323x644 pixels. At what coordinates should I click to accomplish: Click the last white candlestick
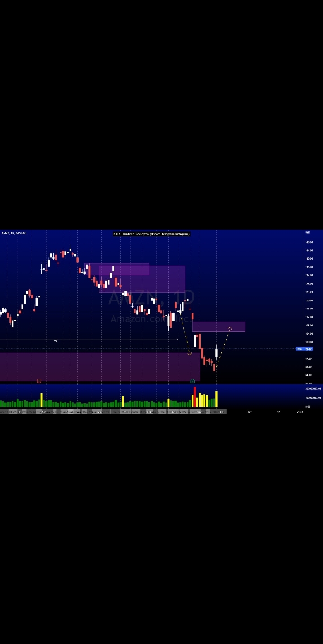[x=216, y=352]
